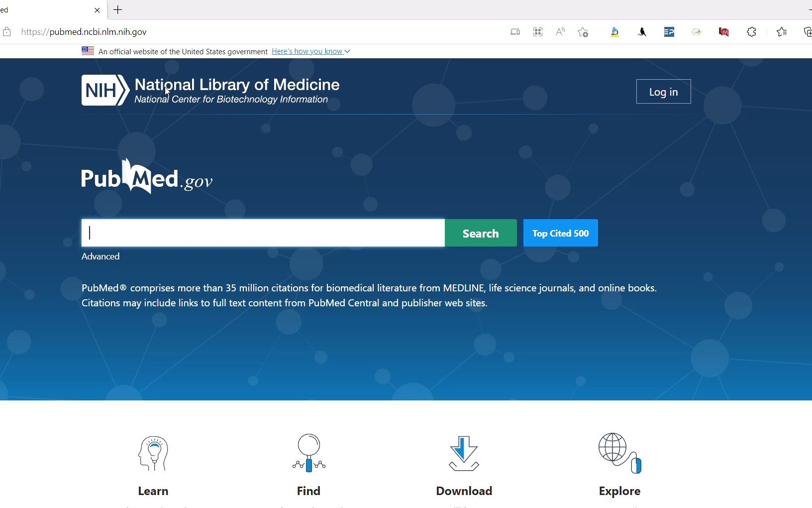Click the Download heading
Screen dimensions: 812x508
pyautogui.click(x=464, y=491)
